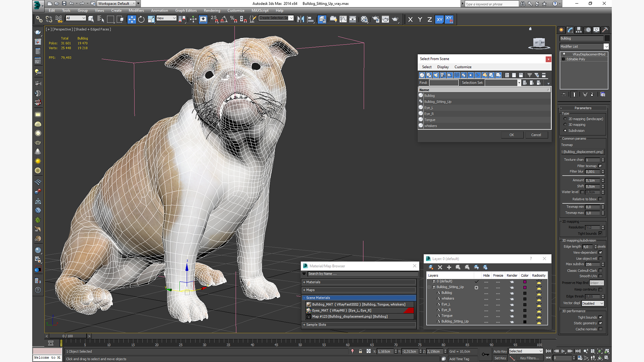Viewport: 644px width, 362px height.
Task: Open Customize menu in Select From Scene
Action: click(x=463, y=67)
